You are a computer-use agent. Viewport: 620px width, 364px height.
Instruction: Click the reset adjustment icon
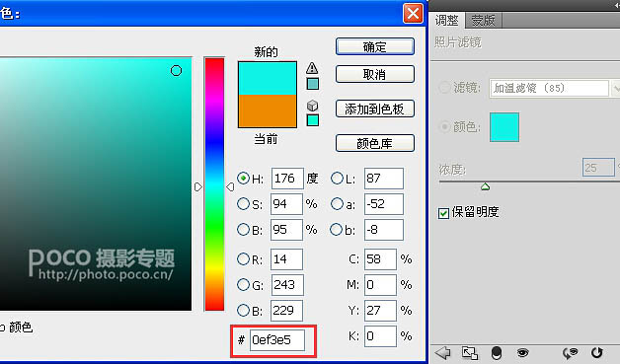[x=596, y=352]
